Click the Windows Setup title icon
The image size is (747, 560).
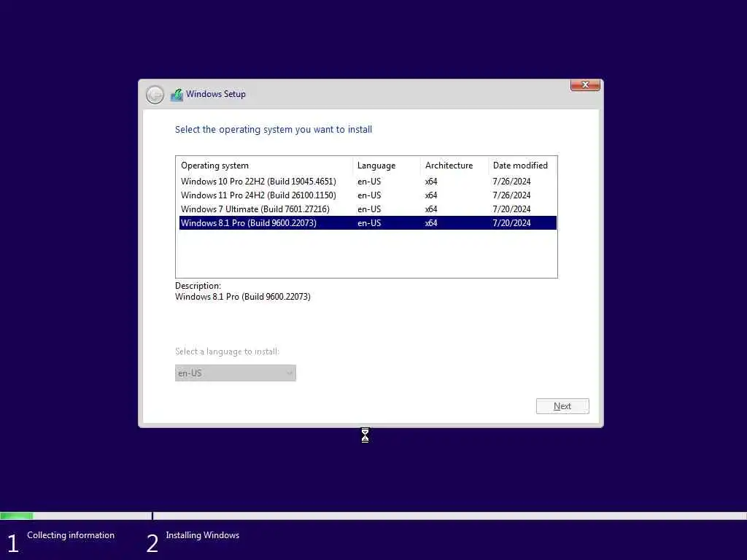[x=177, y=95]
